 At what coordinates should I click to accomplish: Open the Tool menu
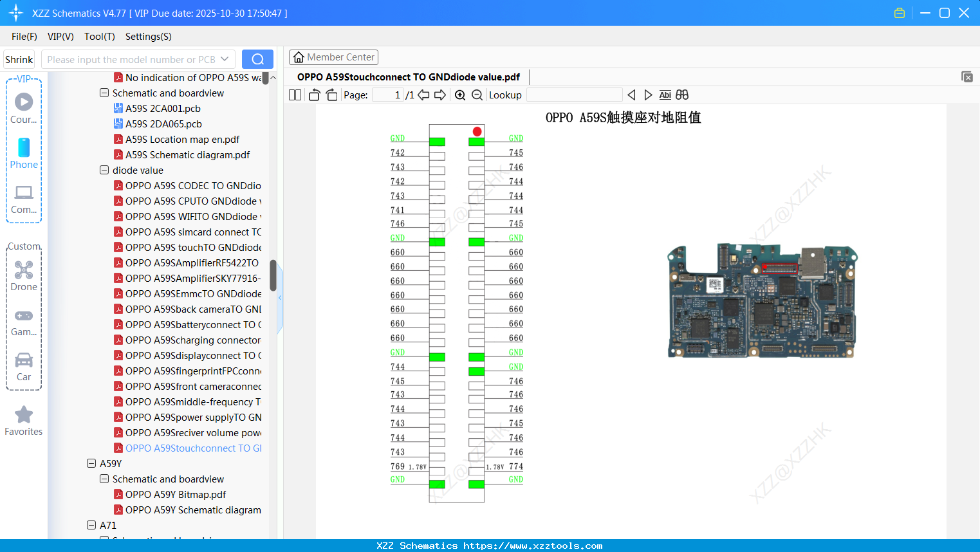(99, 37)
